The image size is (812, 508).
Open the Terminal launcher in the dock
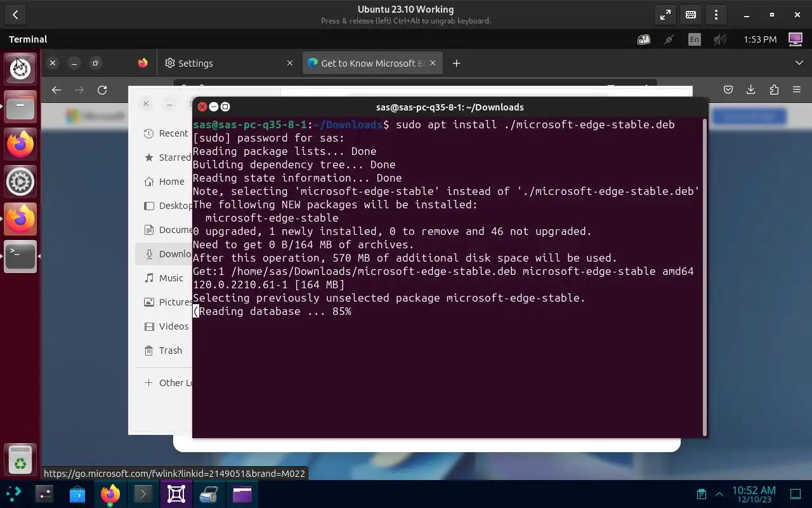coord(20,256)
